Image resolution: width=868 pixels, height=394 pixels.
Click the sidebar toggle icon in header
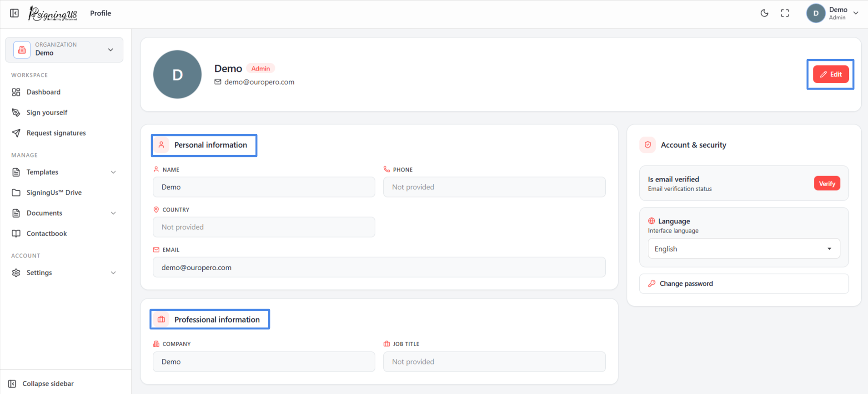pos(15,13)
